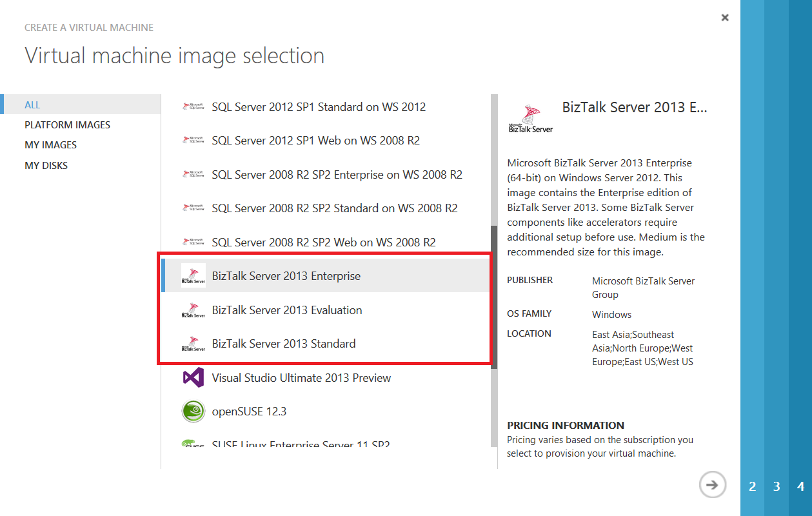
Task: Click the openSUSE green chameleon icon
Action: click(x=193, y=412)
